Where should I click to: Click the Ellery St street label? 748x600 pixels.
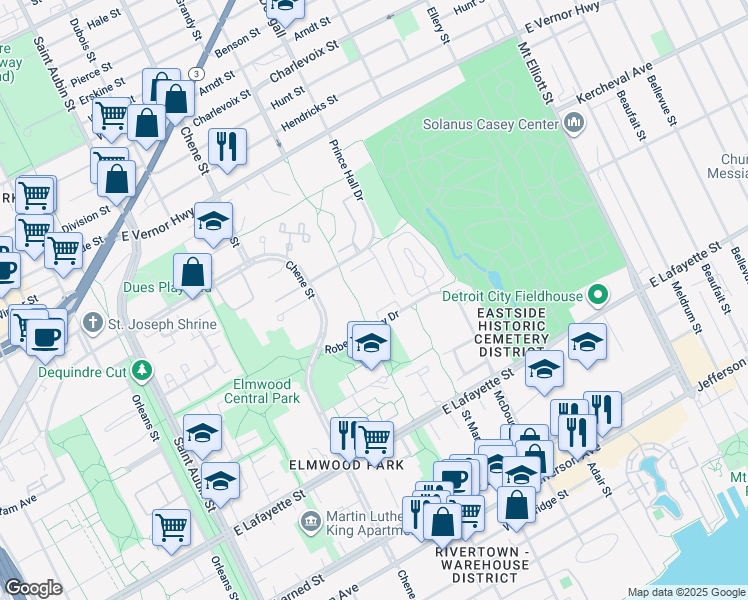(x=438, y=25)
